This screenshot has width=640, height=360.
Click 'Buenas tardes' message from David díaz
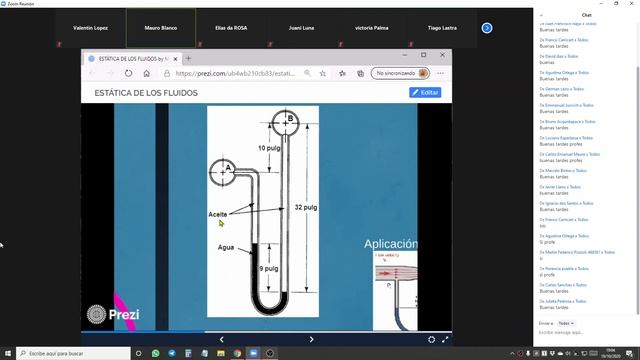pos(547,62)
